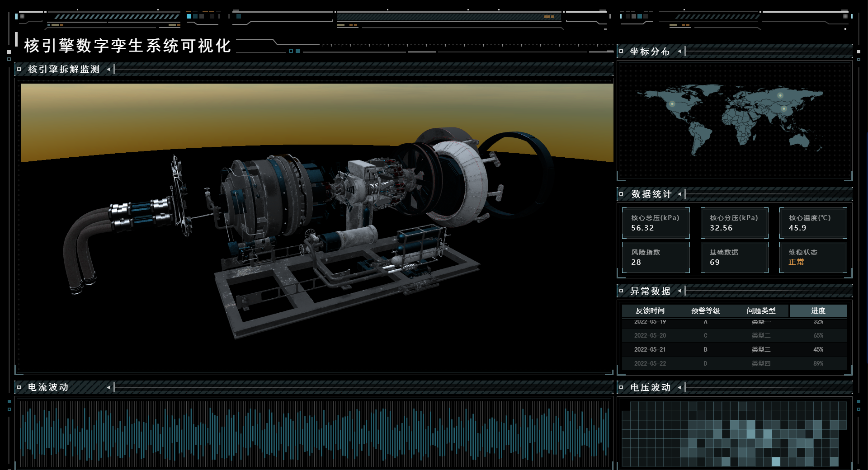Select the dashboard title 核引擎数字孪生系统可视化
The height and width of the screenshot is (470, 868).
(x=127, y=46)
